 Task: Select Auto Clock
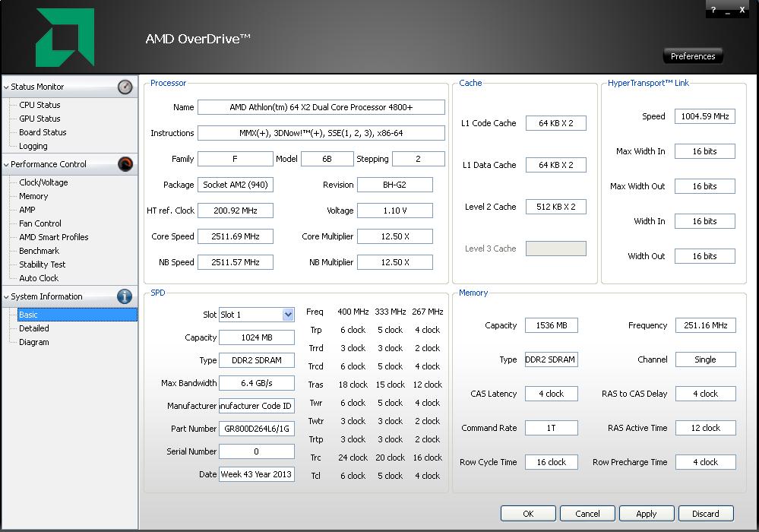tap(39, 278)
